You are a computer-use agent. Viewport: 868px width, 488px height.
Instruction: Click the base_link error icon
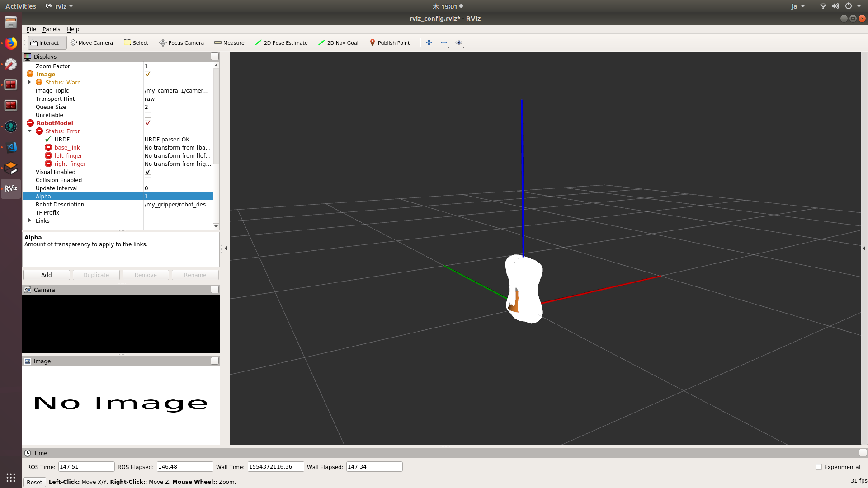point(48,147)
